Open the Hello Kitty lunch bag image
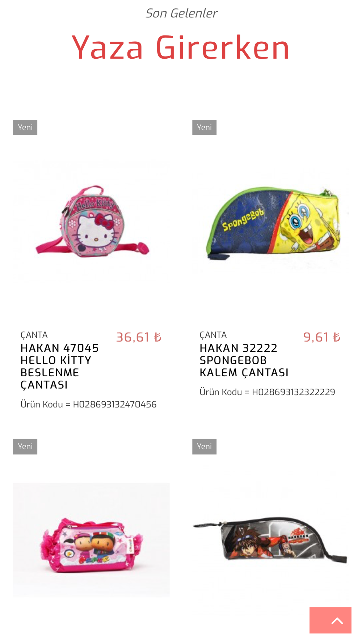This screenshot has height=644, width=362. pyautogui.click(x=91, y=221)
